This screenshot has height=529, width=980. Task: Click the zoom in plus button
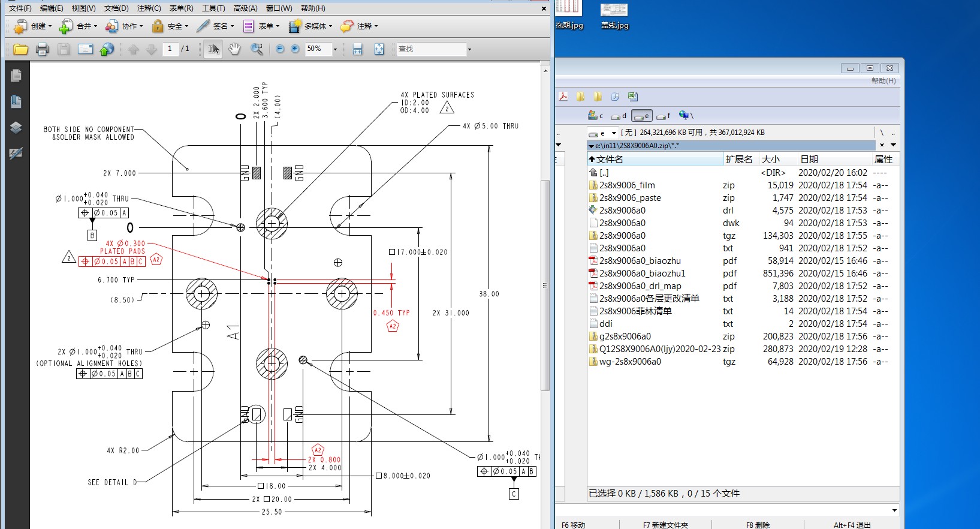click(x=295, y=49)
